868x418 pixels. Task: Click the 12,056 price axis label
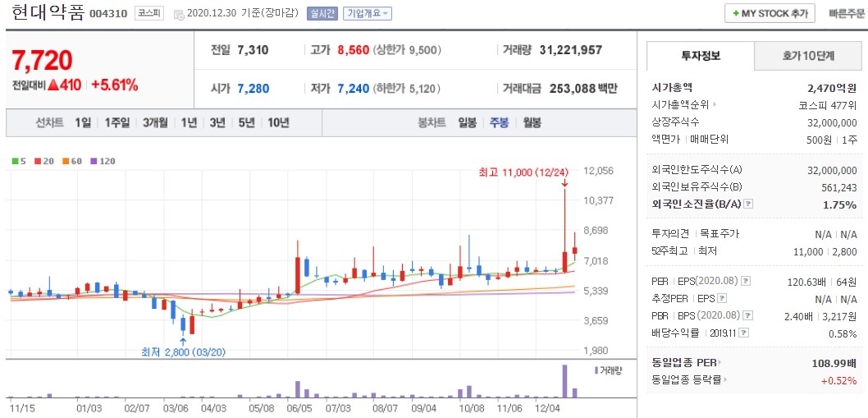coord(598,171)
